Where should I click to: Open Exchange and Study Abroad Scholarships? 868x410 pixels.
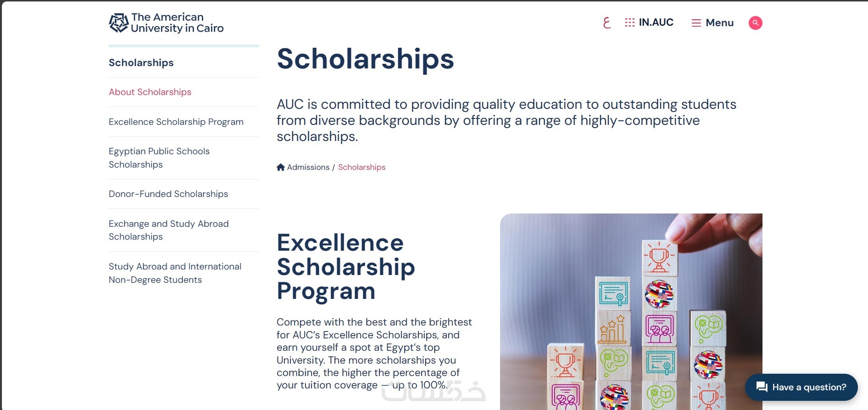(x=168, y=230)
